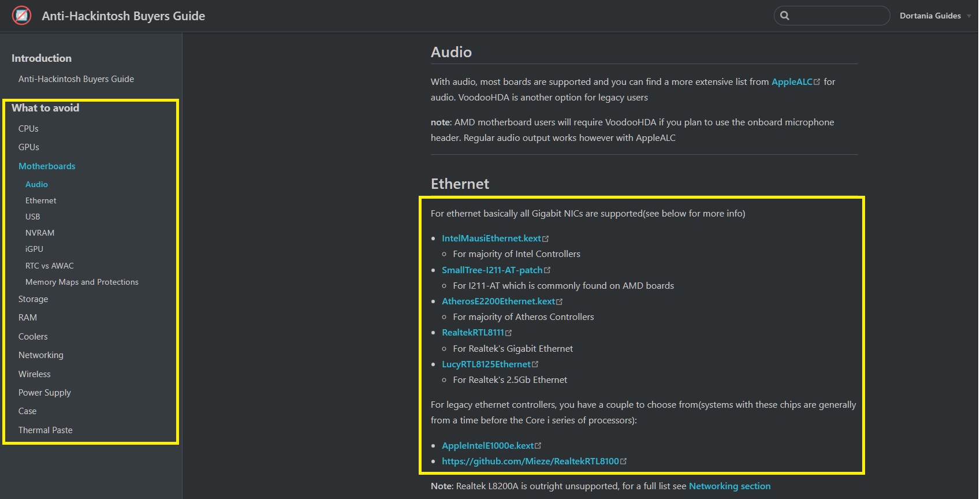Click text 'For majority of Atheros Controllers'
980x499 pixels.
pyautogui.click(x=523, y=317)
